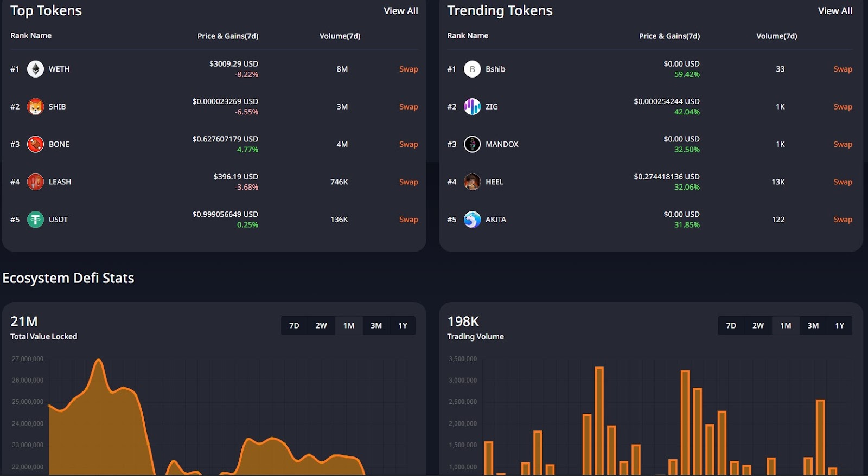Viewport: 868px width, 476px height.
Task: Show 1Y Total Value Locked chart
Action: [x=403, y=325]
